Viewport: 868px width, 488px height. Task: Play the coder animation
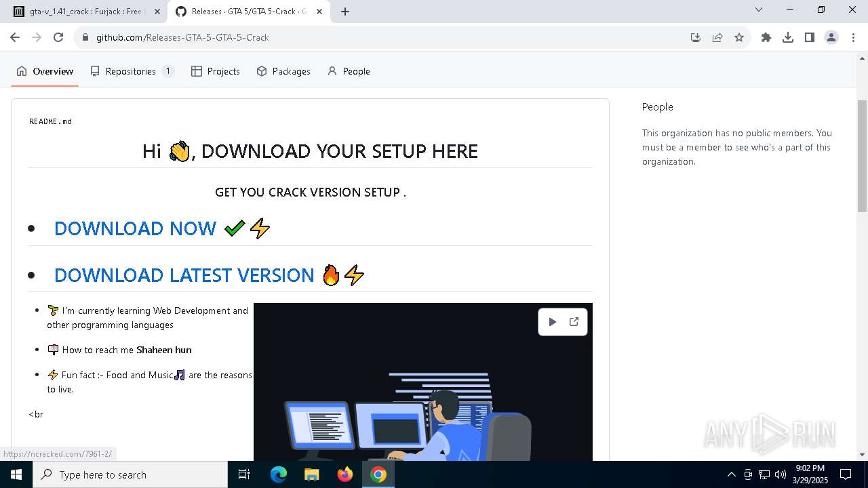pos(552,322)
